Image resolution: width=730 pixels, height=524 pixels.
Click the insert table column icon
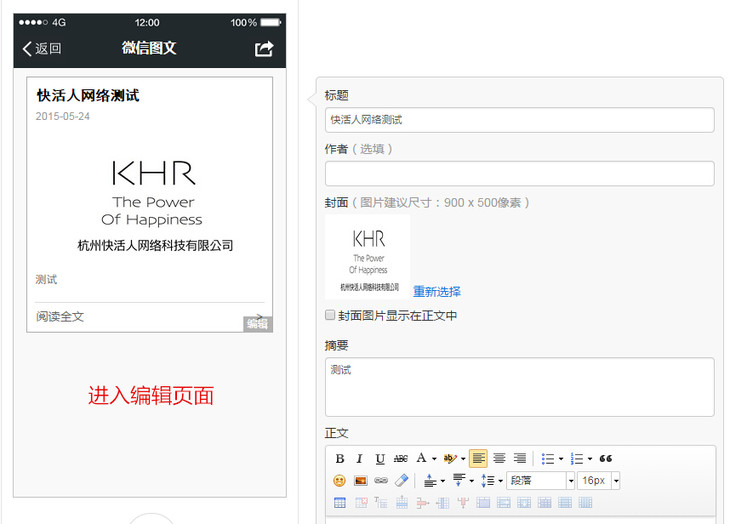tap(443, 503)
